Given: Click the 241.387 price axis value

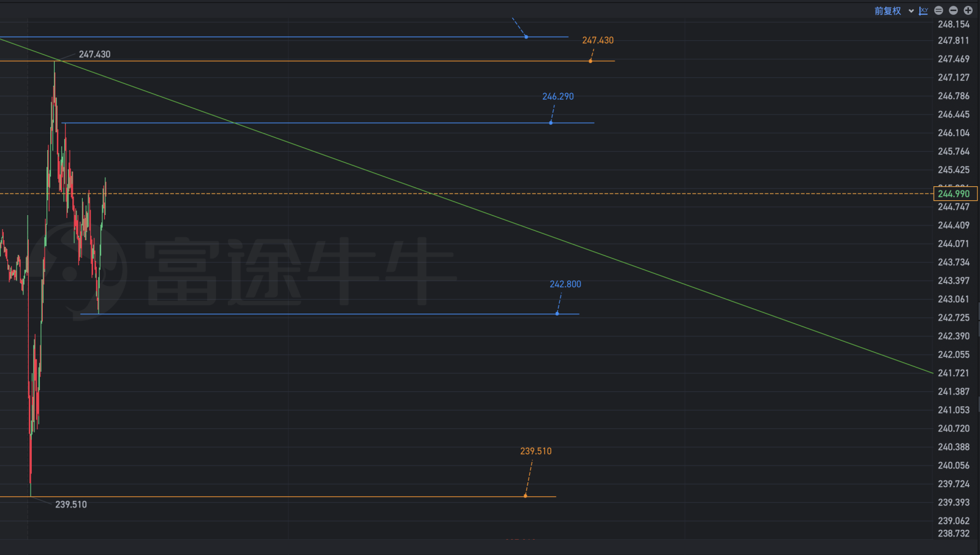Looking at the screenshot, I should click(954, 391).
